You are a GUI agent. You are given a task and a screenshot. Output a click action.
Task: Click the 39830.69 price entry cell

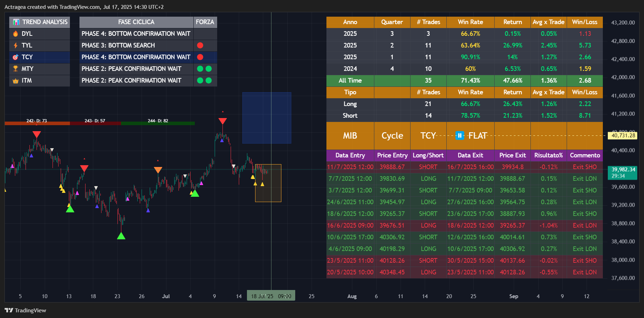click(x=392, y=179)
